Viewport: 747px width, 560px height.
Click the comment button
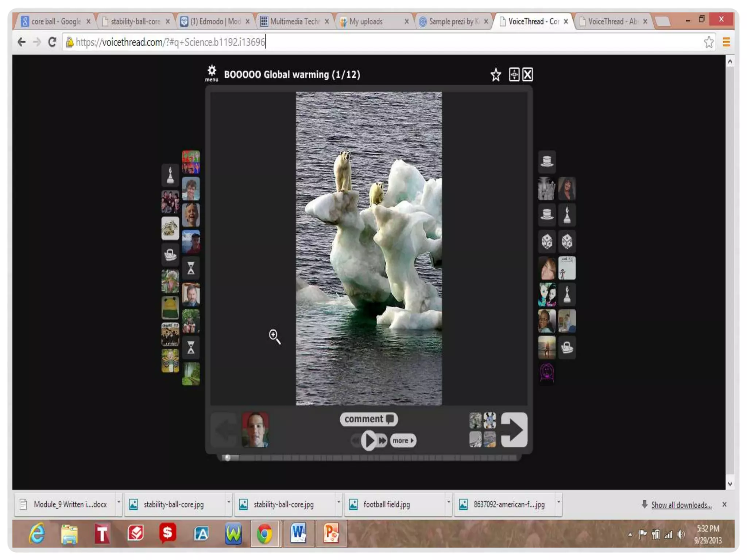click(x=368, y=419)
